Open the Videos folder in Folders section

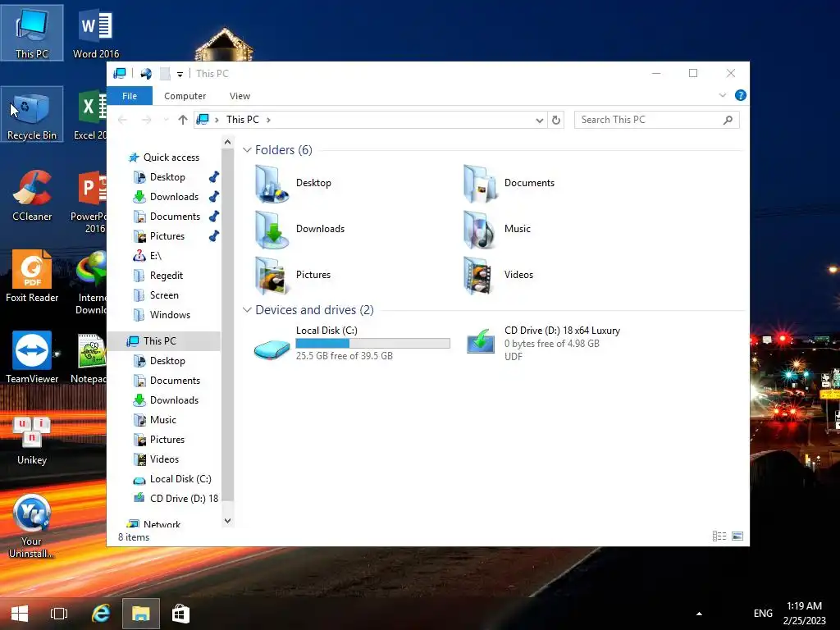[x=498, y=276]
